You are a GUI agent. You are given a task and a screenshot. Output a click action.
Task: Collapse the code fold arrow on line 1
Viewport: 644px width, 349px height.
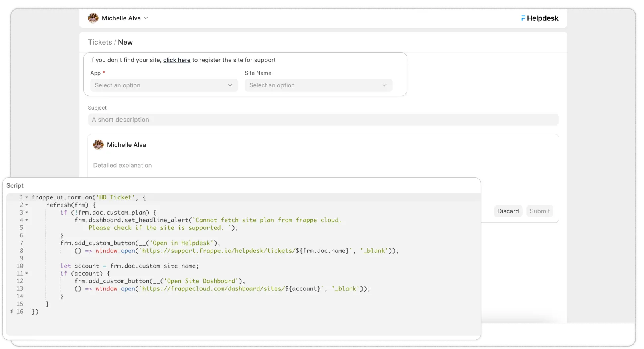coord(27,197)
